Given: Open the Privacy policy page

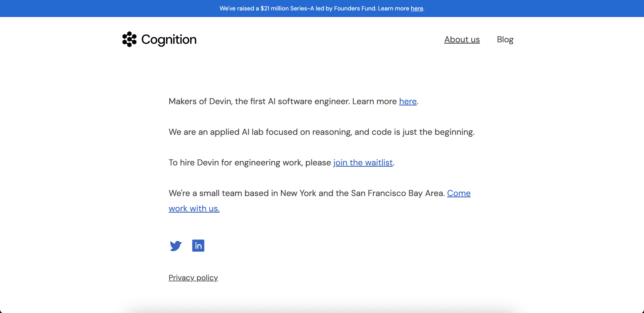Looking at the screenshot, I should [x=193, y=277].
